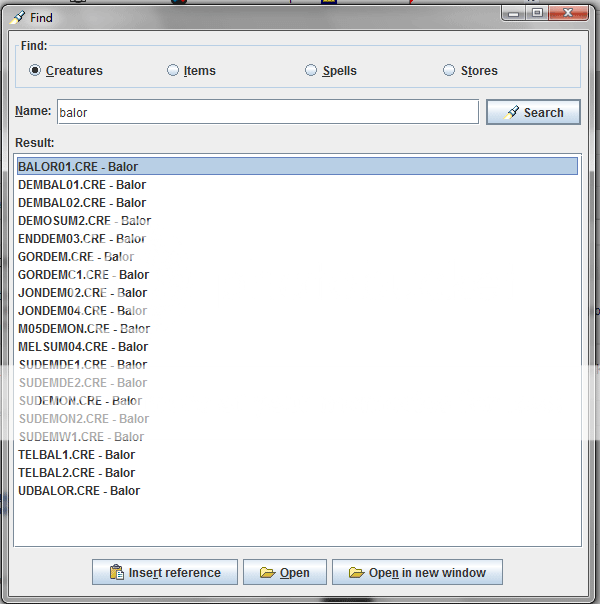Click the Open button

(x=284, y=573)
